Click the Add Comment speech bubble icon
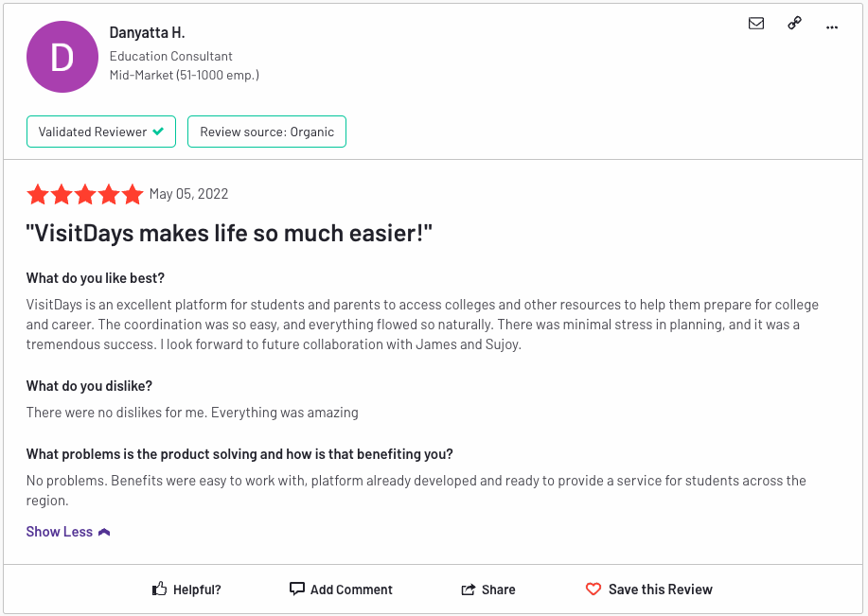 (x=297, y=589)
